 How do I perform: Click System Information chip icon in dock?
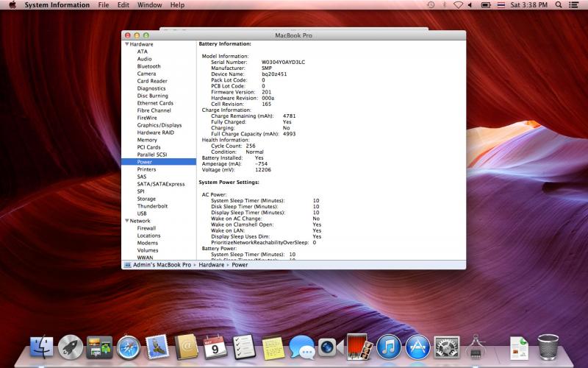click(476, 347)
